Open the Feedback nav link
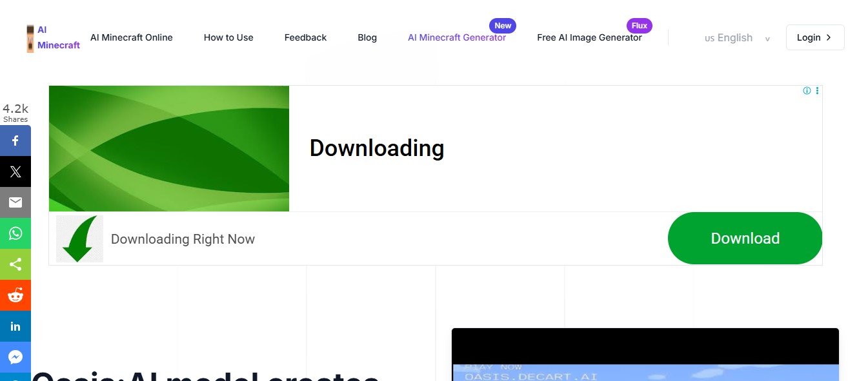The width and height of the screenshot is (868, 381). [x=305, y=37]
